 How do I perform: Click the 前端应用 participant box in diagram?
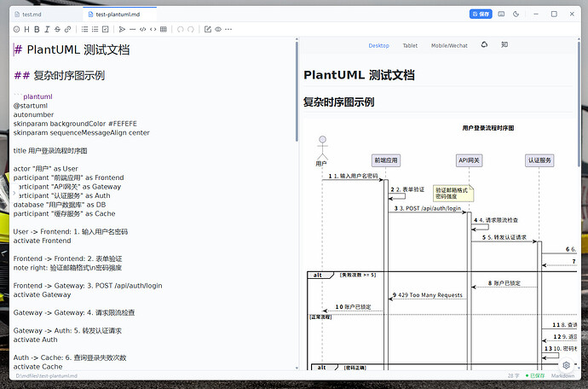385,160
